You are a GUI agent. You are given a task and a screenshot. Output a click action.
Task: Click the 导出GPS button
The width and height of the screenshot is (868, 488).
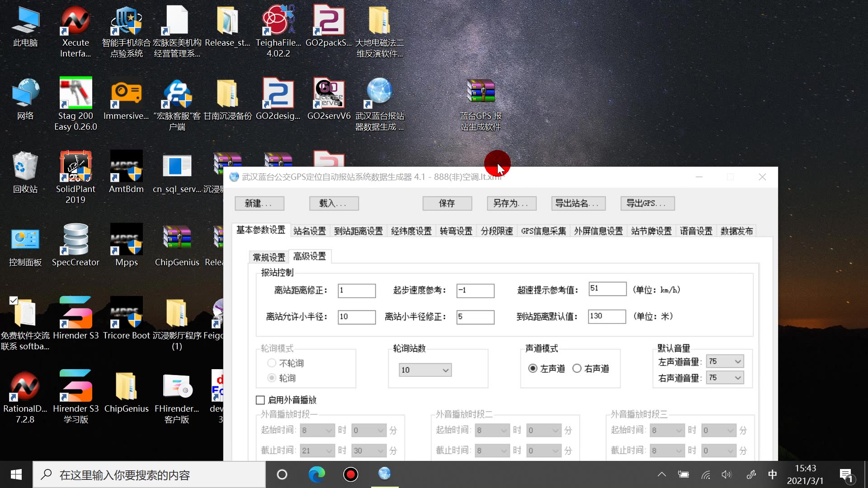(648, 203)
